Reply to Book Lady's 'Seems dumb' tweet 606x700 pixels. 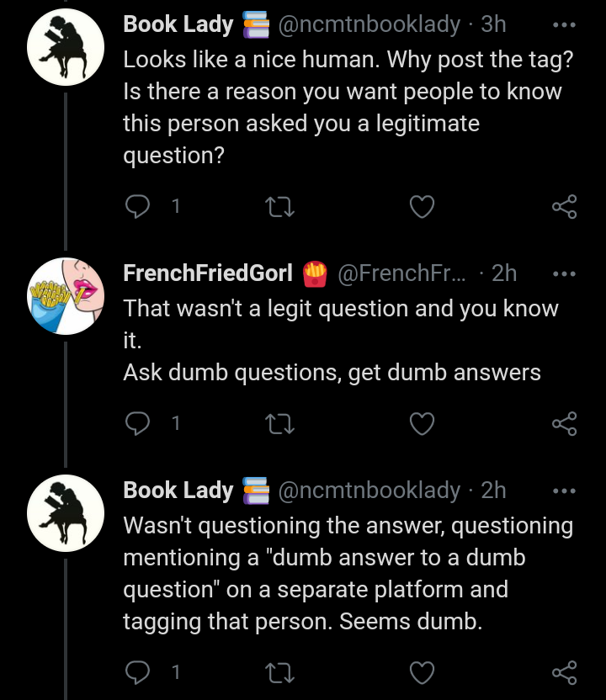(137, 672)
